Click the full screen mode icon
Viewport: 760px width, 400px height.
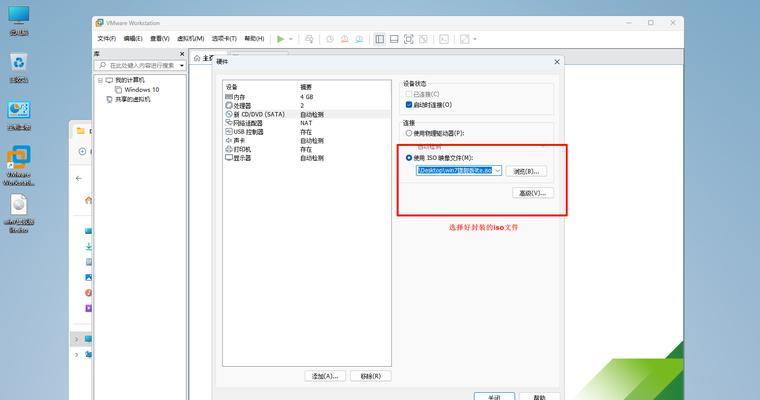(x=409, y=39)
